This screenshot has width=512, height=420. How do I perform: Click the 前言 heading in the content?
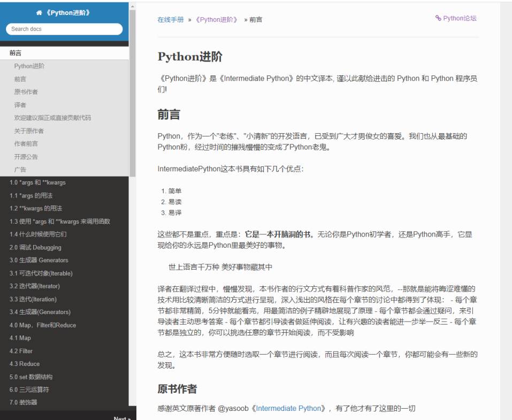(x=169, y=114)
